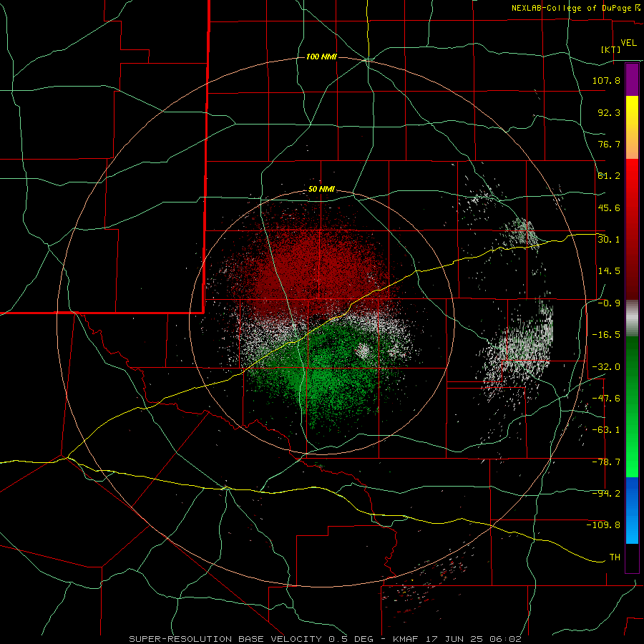Click the -94.2 velocity scale value
The image size is (644, 644).
point(606,494)
